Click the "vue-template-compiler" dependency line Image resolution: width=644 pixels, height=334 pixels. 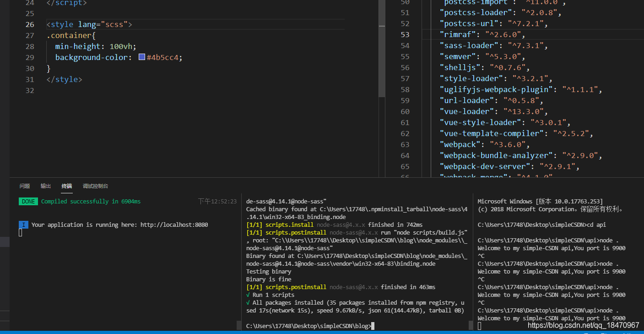[x=516, y=133]
